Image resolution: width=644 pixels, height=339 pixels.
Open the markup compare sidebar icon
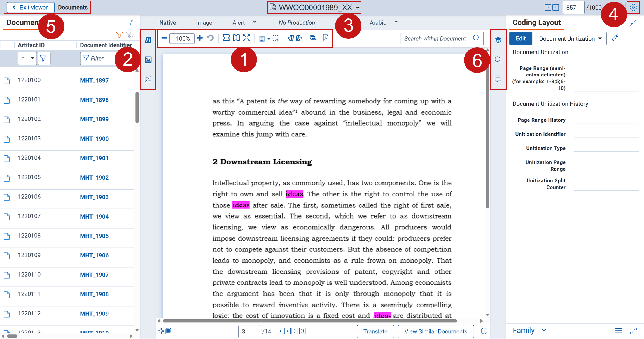click(x=148, y=79)
